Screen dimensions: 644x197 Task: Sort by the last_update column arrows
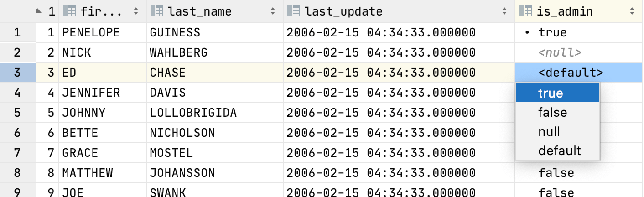[x=504, y=11]
